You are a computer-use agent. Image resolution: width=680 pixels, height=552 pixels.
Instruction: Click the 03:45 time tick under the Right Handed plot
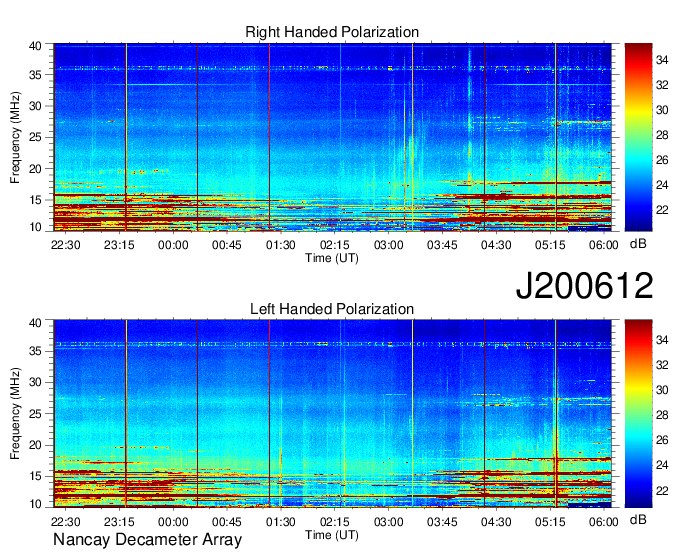coord(442,245)
